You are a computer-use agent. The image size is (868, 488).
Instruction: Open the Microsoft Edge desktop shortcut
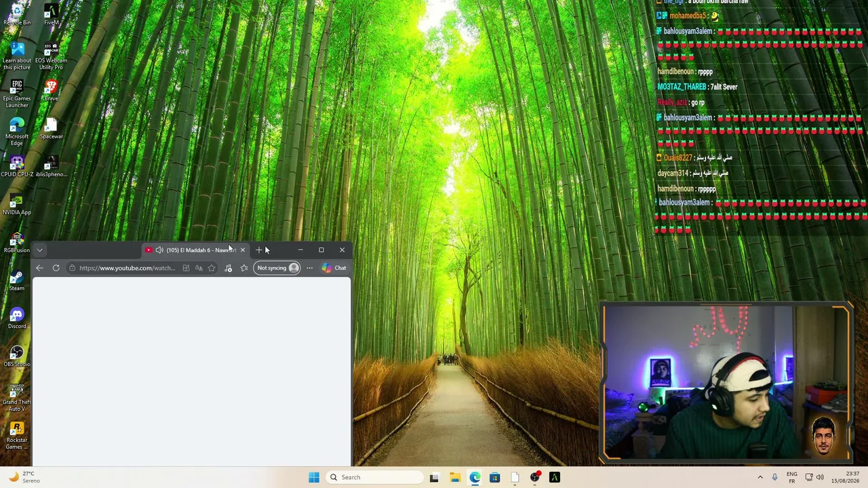(17, 131)
